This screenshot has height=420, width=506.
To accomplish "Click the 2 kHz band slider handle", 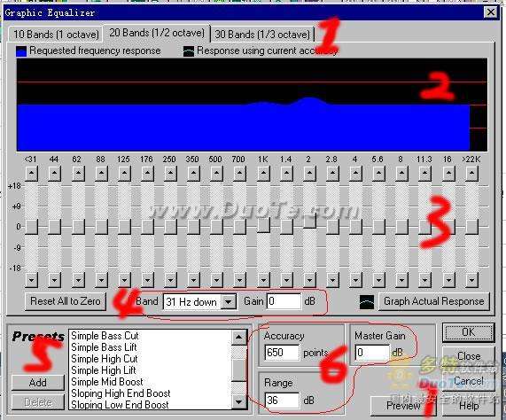I will 309,221.
